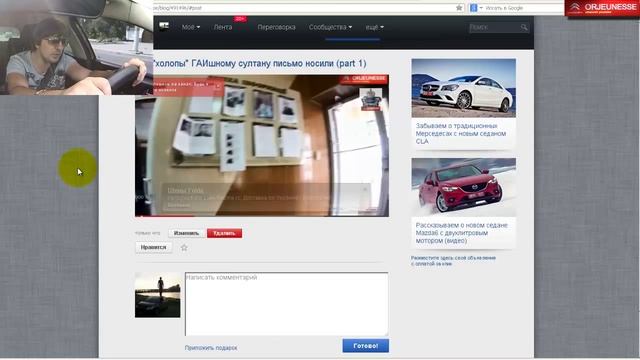The height and width of the screenshot is (360, 640).
Task: Close the bottom video overlay ad
Action: [x=365, y=189]
